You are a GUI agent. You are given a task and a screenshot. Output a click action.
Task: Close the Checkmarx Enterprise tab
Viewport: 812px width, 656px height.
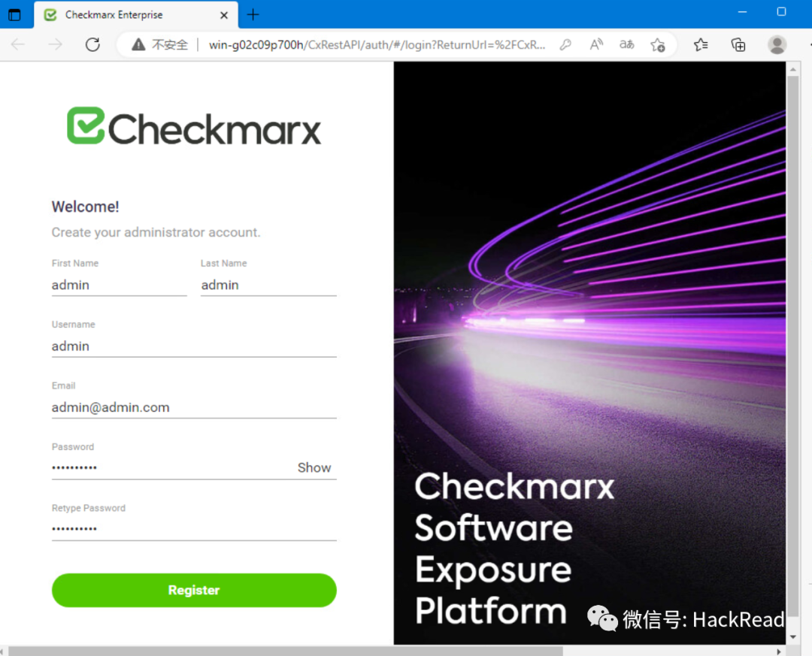[x=224, y=15]
